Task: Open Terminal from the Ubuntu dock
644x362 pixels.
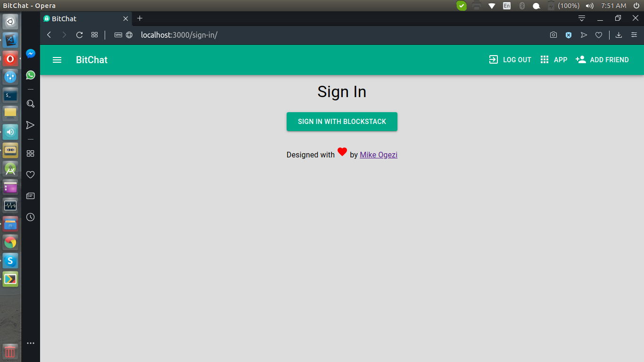Action: [x=10, y=95]
